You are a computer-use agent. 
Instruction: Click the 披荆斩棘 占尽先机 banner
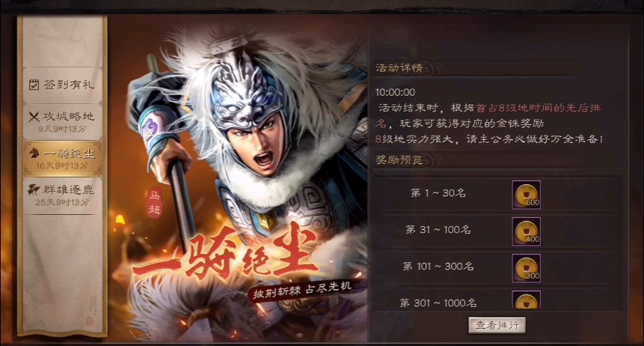coord(302,290)
